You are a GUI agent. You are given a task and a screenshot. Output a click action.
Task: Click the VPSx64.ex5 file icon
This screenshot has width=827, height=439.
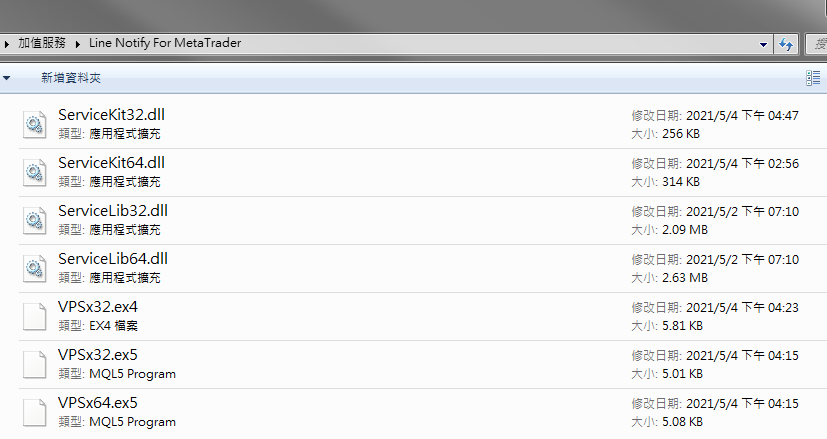pyautogui.click(x=34, y=412)
